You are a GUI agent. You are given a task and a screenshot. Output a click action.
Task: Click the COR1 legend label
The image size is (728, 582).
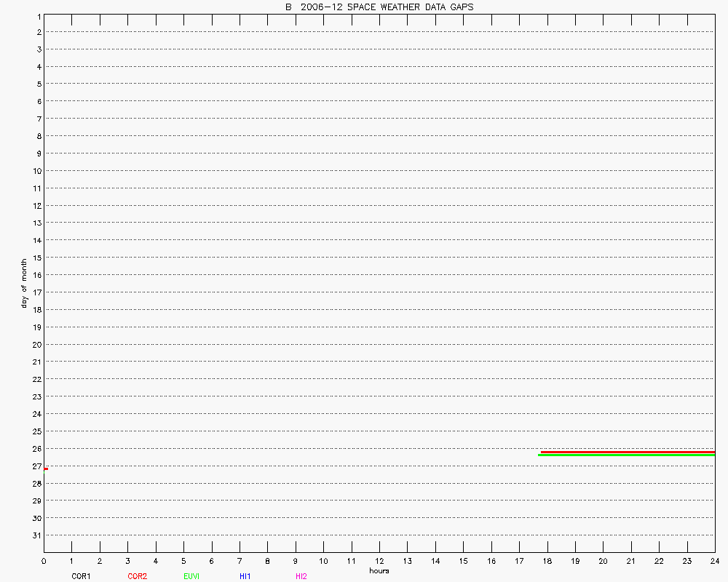(x=81, y=576)
